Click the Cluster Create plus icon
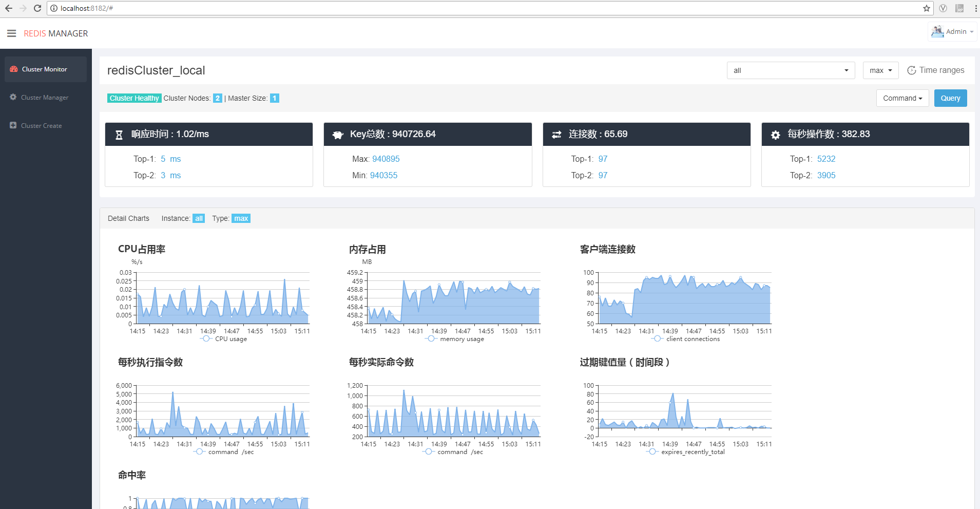 (13, 125)
